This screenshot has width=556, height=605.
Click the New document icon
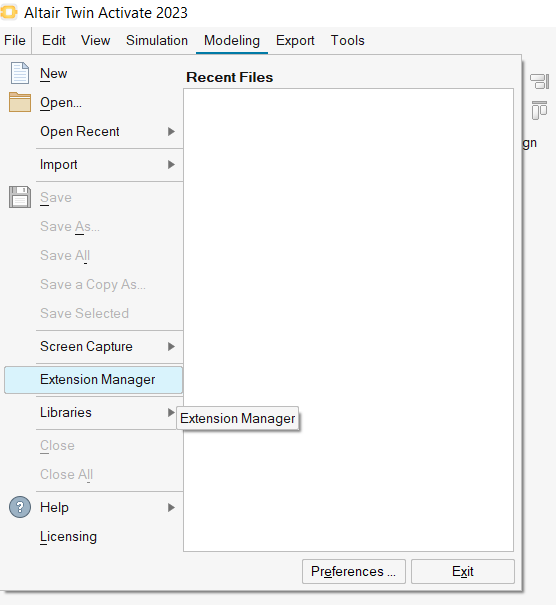click(x=20, y=73)
